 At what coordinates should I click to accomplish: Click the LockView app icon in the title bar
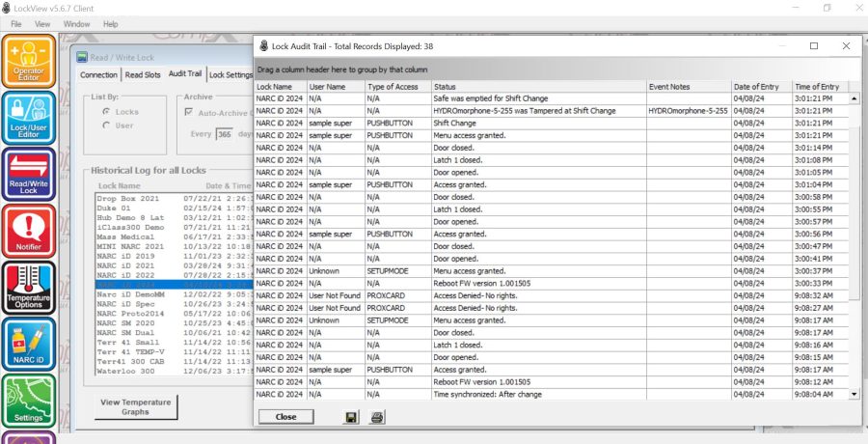[6, 8]
